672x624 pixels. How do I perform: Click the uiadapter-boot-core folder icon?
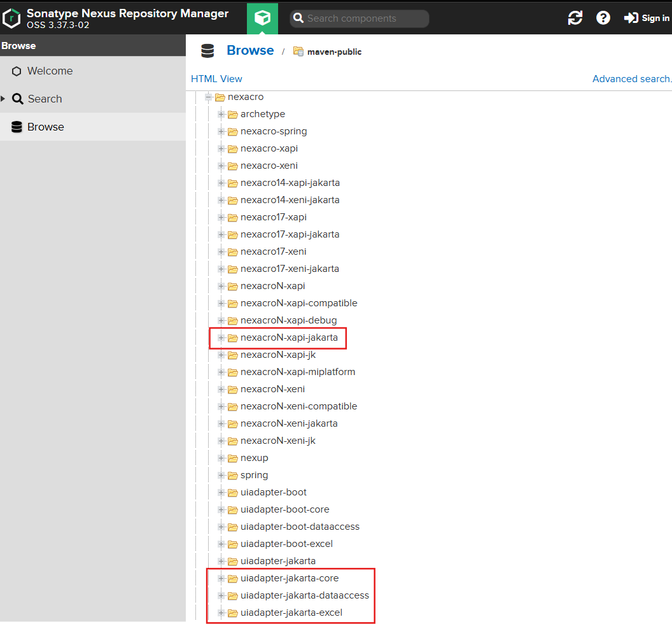(233, 510)
